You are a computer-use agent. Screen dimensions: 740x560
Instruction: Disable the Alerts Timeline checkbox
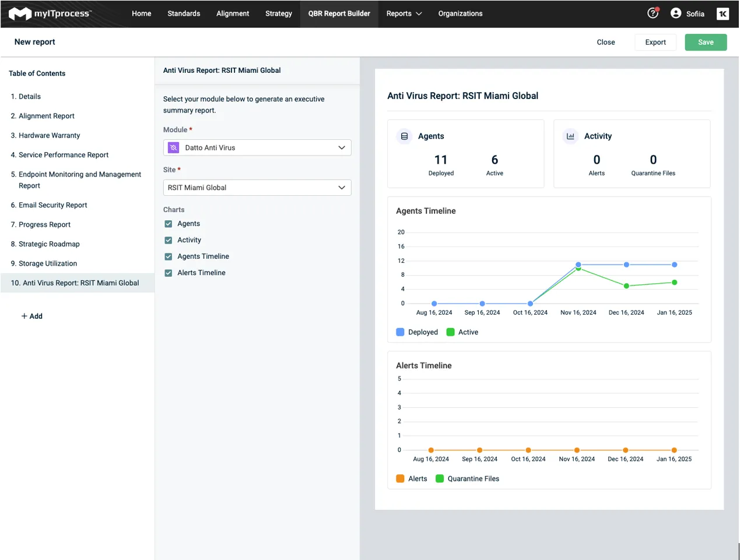coord(169,273)
